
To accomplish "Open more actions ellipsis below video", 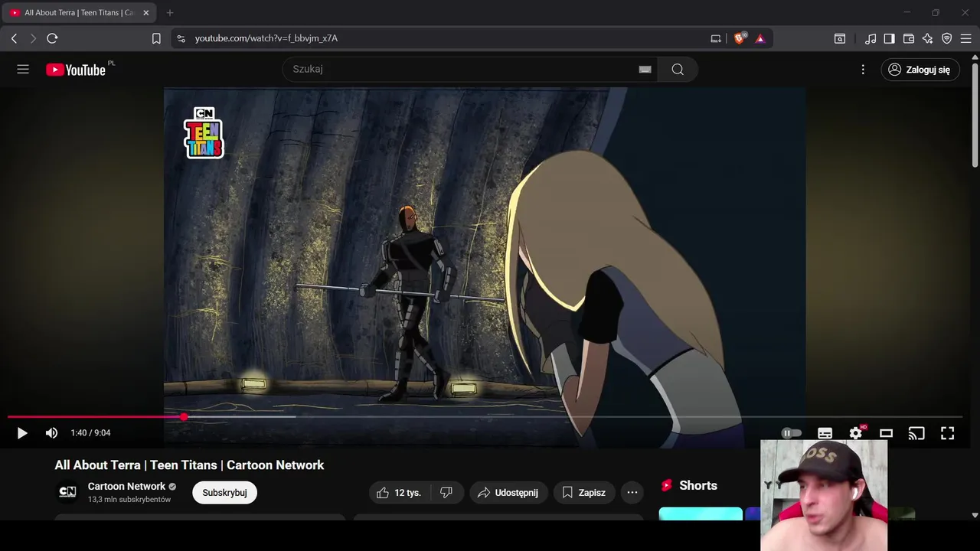I will tap(632, 493).
